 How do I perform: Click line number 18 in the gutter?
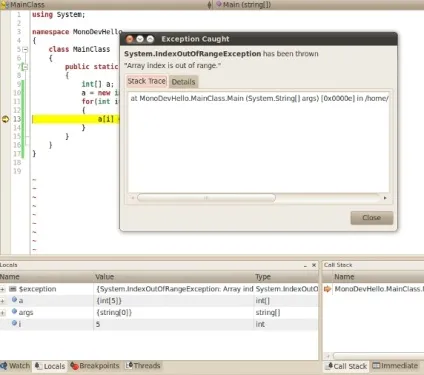click(17, 162)
